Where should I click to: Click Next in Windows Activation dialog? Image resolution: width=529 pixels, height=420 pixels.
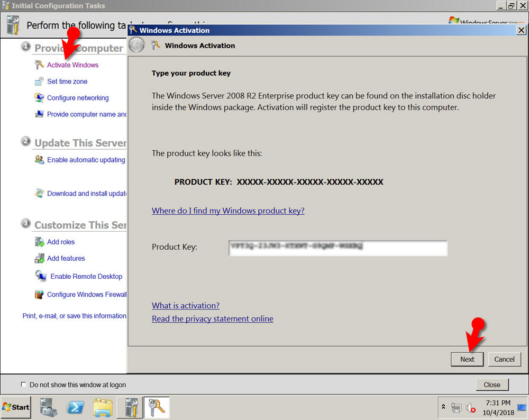467,359
